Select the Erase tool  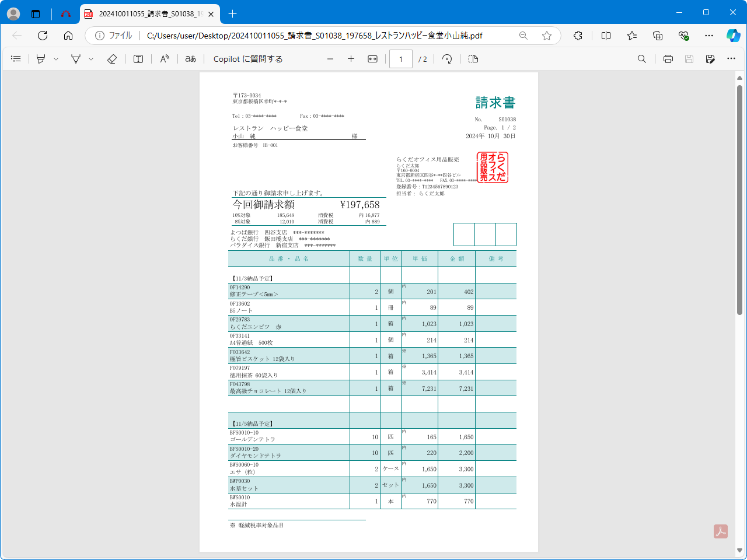coord(112,59)
